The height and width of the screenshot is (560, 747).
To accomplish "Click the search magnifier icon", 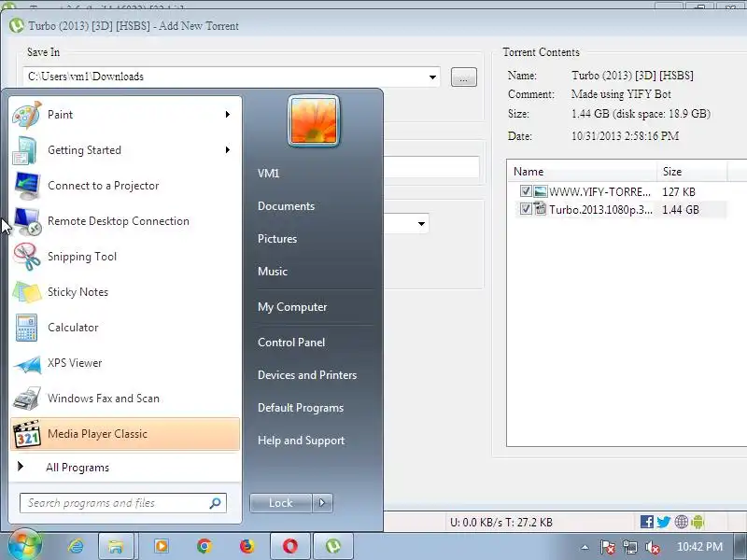I will (x=215, y=503).
